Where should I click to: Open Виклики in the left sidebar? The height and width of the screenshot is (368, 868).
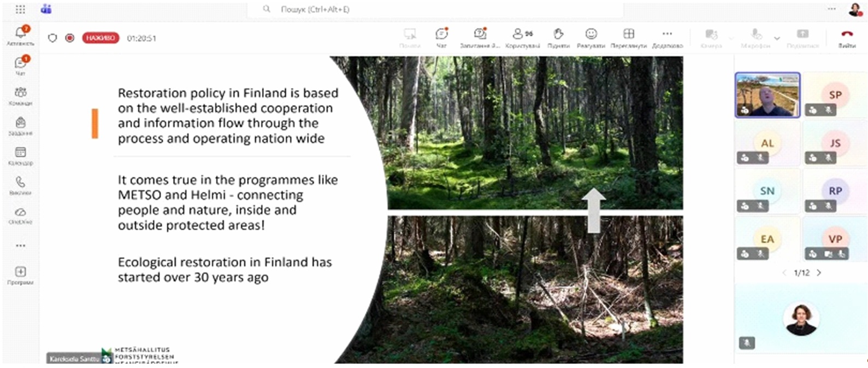[21, 185]
